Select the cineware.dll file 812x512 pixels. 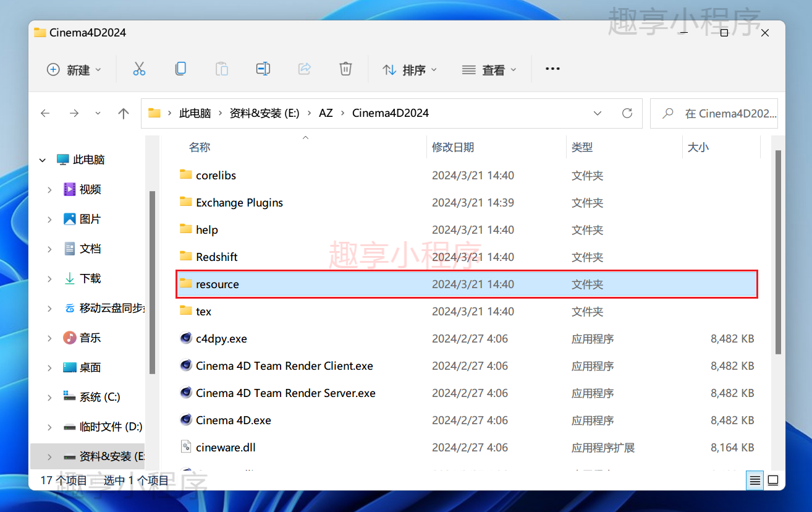(x=467, y=447)
